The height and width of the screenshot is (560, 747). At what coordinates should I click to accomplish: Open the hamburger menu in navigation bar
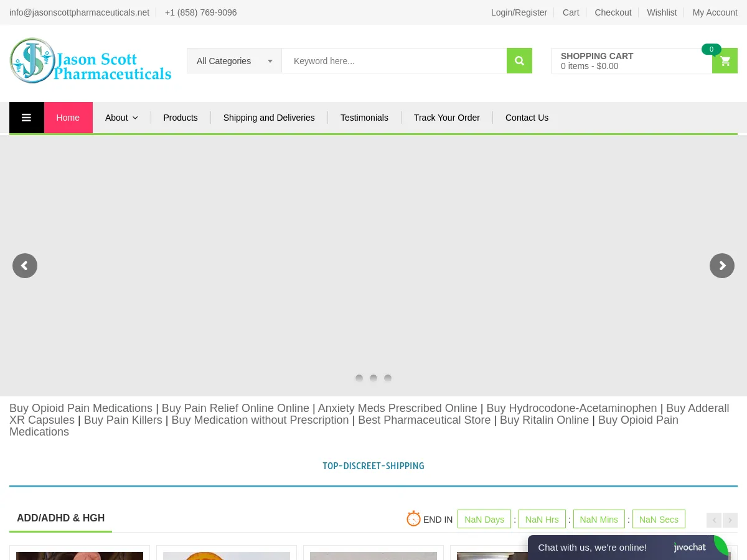tap(26, 118)
